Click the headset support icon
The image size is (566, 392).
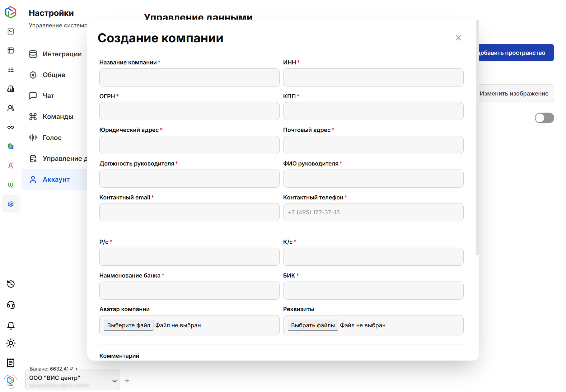11,305
